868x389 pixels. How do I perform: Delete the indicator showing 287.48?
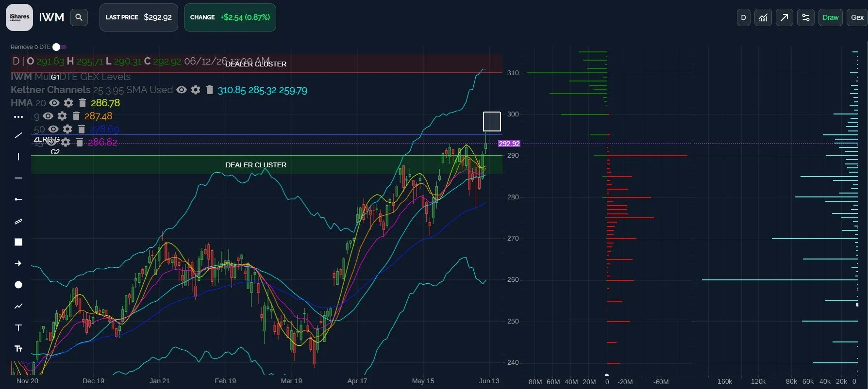tap(76, 116)
